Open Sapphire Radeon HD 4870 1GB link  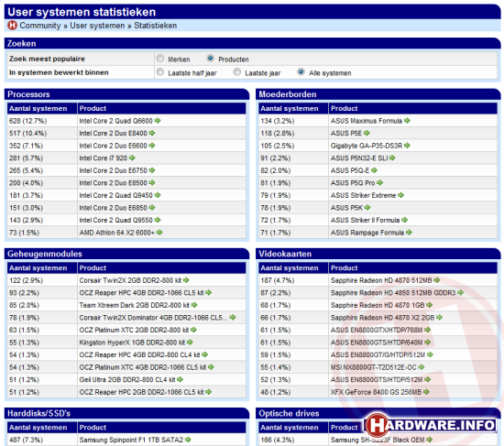pyautogui.click(x=378, y=305)
